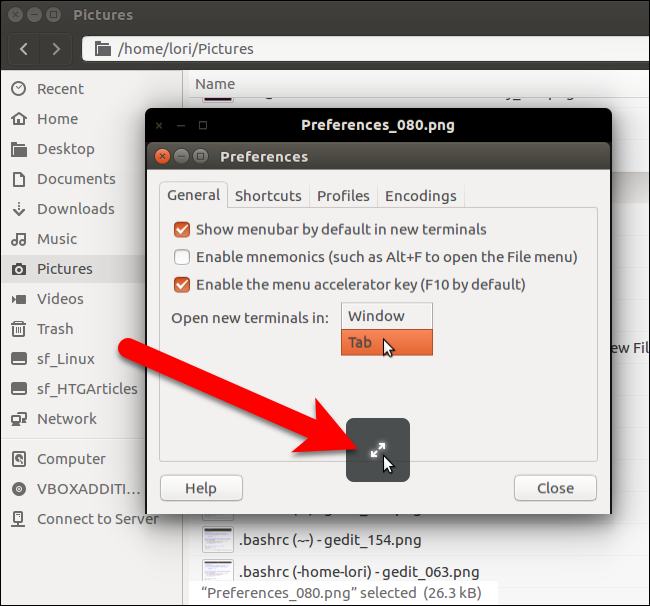Open Trash in the Files sidebar
This screenshot has height=606, width=650.
coord(74,329)
